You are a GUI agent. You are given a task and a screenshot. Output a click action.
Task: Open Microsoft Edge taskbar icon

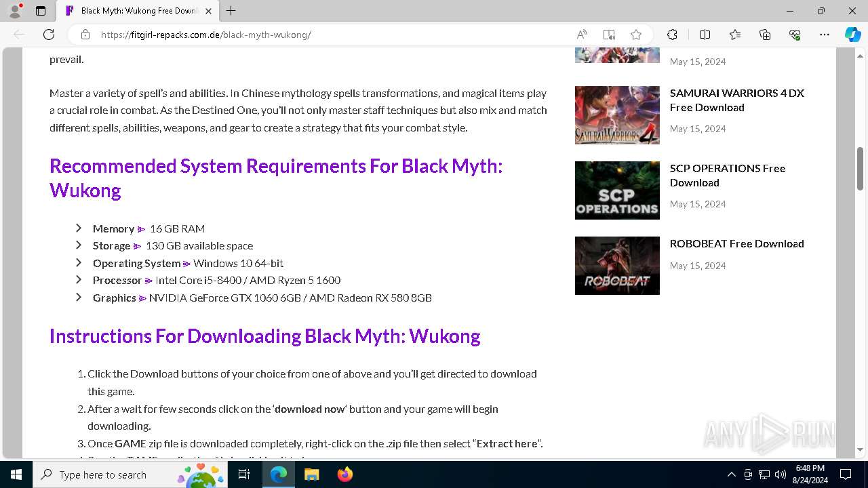tap(279, 474)
